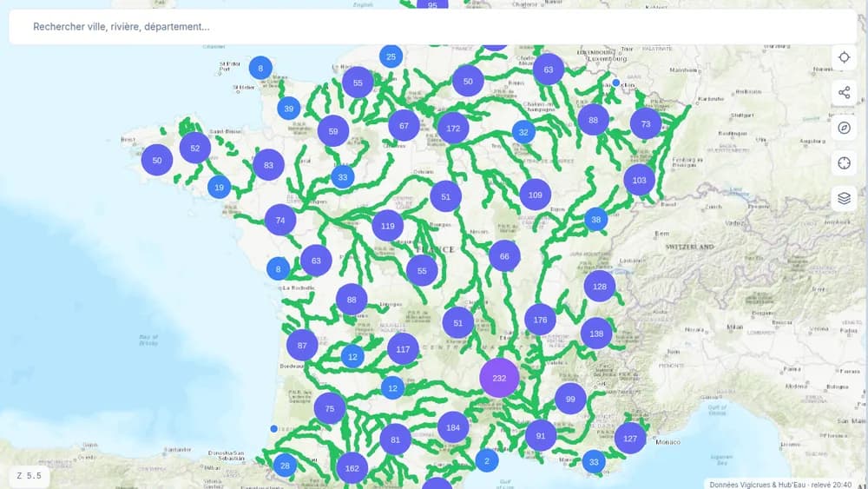Open the map layers icon
Viewport: 868px width, 489px height.
coord(844,198)
